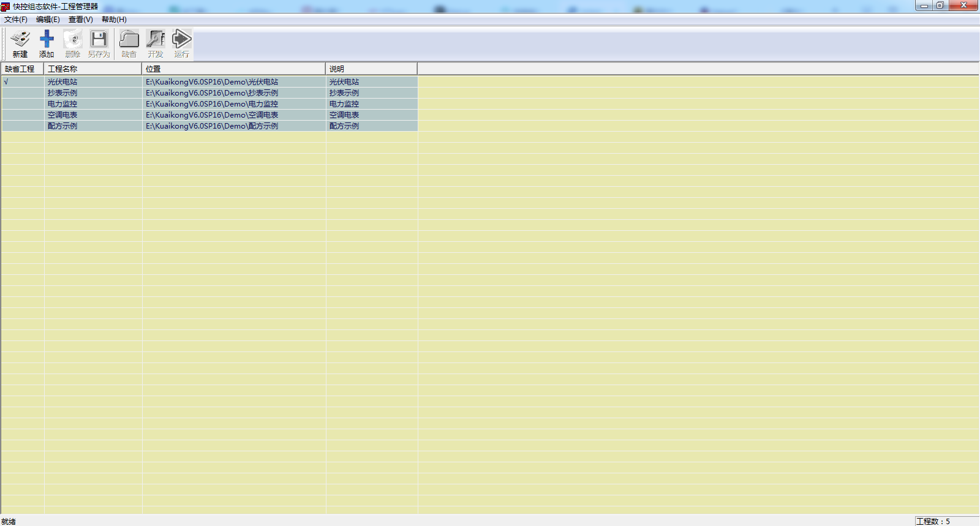Open the 帮助(H) menu

pos(114,20)
